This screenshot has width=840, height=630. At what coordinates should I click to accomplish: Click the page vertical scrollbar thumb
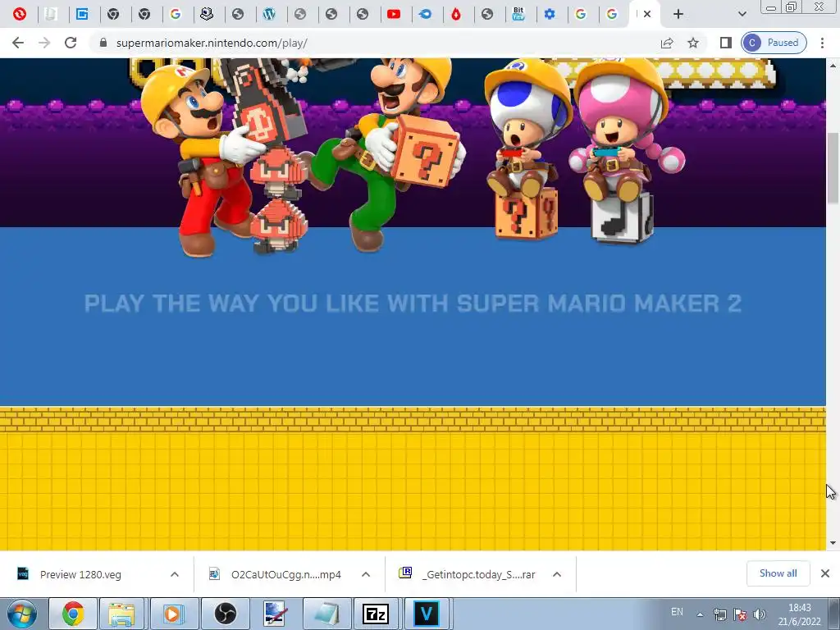[x=833, y=167]
